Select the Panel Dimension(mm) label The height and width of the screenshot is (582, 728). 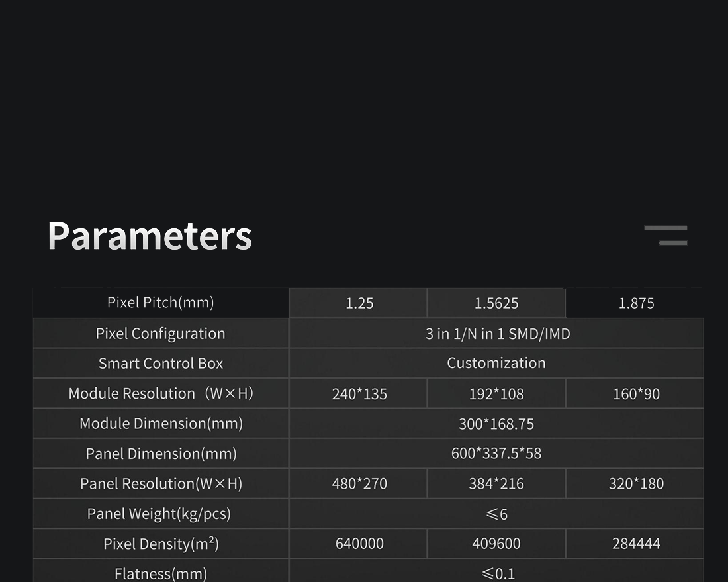[x=161, y=454]
